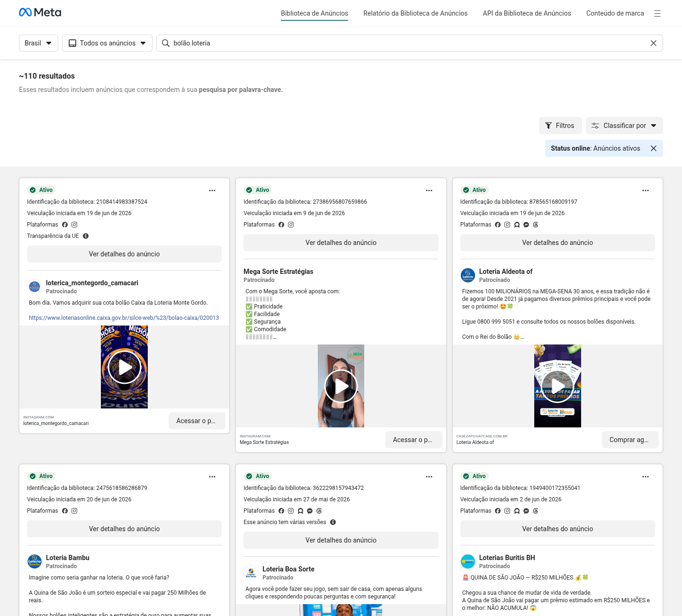Click the Transparência da UE info icon
The height and width of the screenshot is (616, 682).
coord(86,236)
